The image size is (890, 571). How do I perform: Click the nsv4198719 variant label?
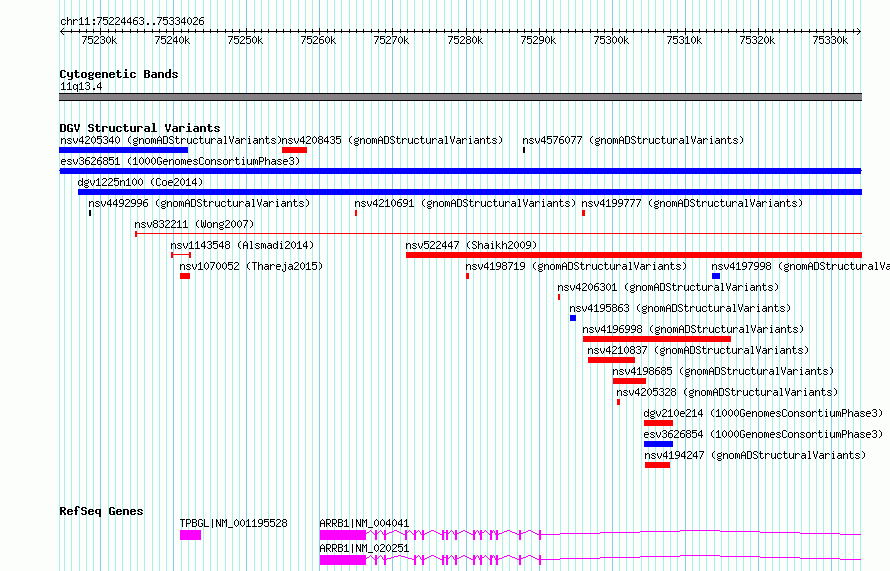(576, 266)
